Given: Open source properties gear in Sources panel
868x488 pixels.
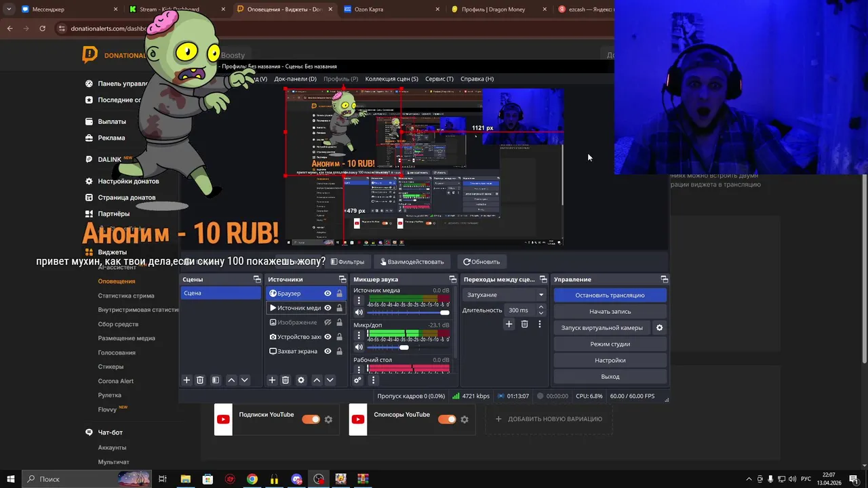Looking at the screenshot, I should pyautogui.click(x=301, y=380).
